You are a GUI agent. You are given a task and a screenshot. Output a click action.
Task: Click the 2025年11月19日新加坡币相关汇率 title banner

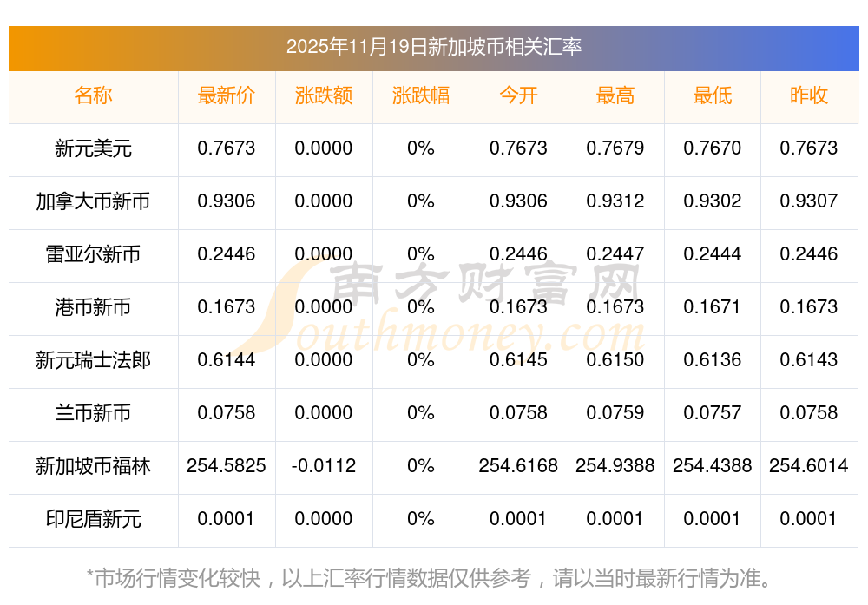click(433, 47)
